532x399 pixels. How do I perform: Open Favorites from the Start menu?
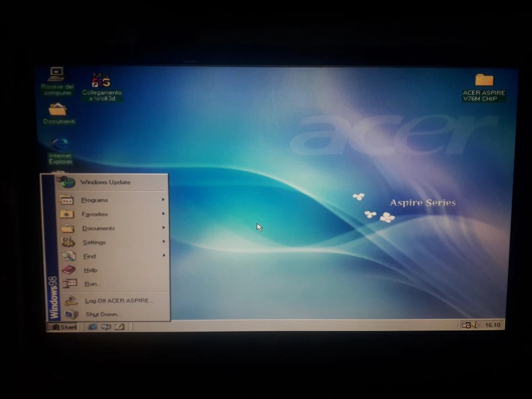94,214
